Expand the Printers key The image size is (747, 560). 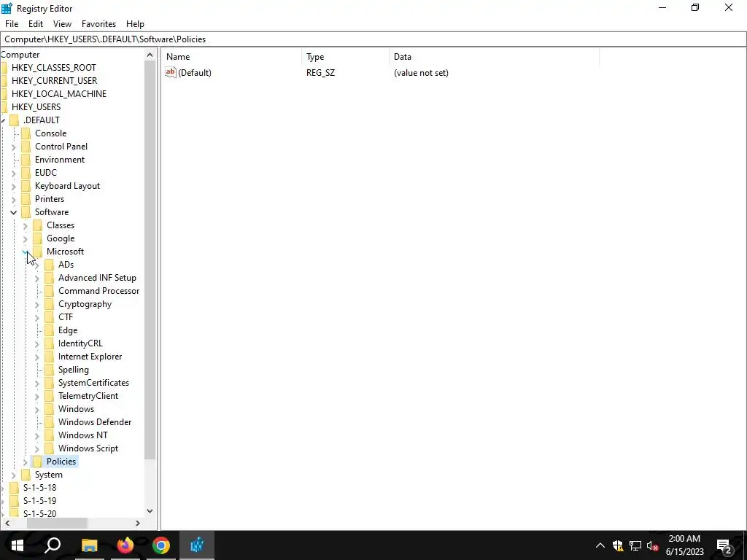(14, 199)
